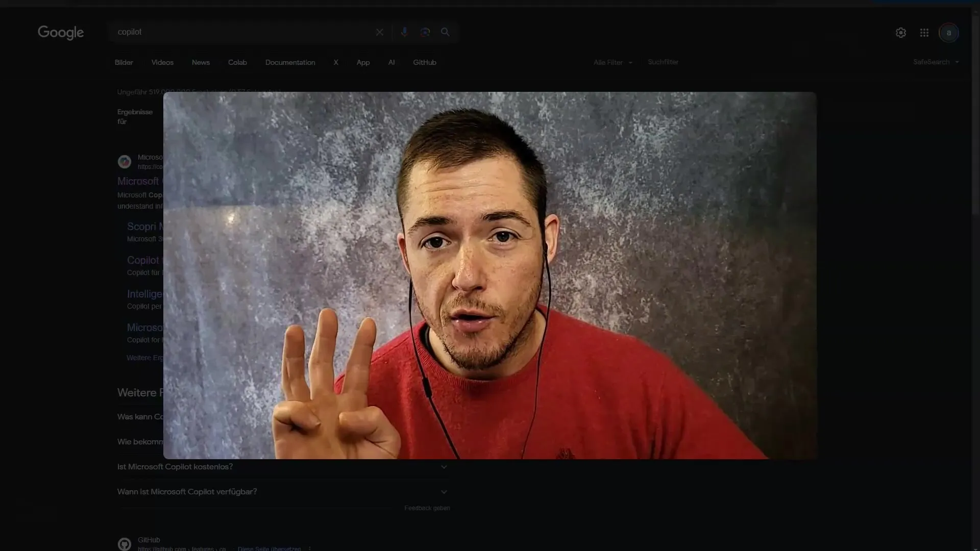Open the 'Suchfilter' dropdown

pos(664,62)
